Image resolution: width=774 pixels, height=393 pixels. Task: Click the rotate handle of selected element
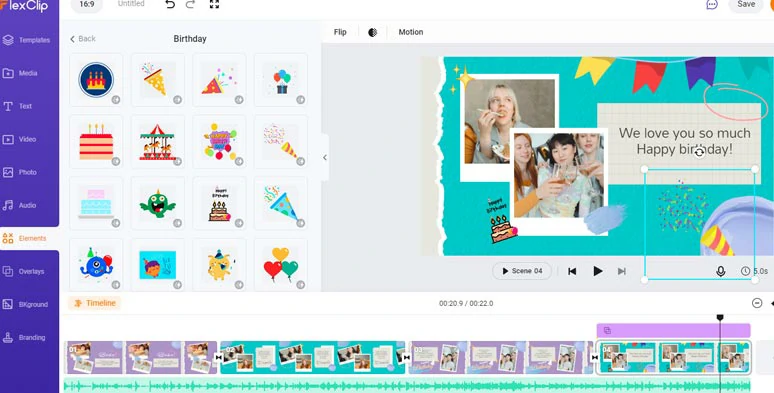point(699,153)
